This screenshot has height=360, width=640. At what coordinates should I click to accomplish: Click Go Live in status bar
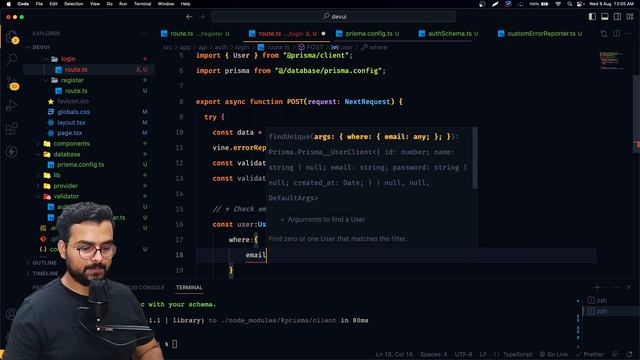553,354
